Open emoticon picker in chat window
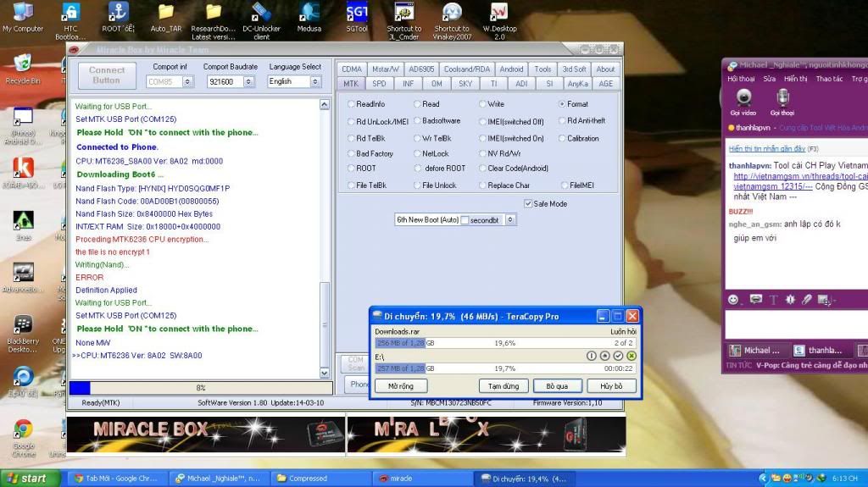The image size is (868, 487). coord(733,299)
